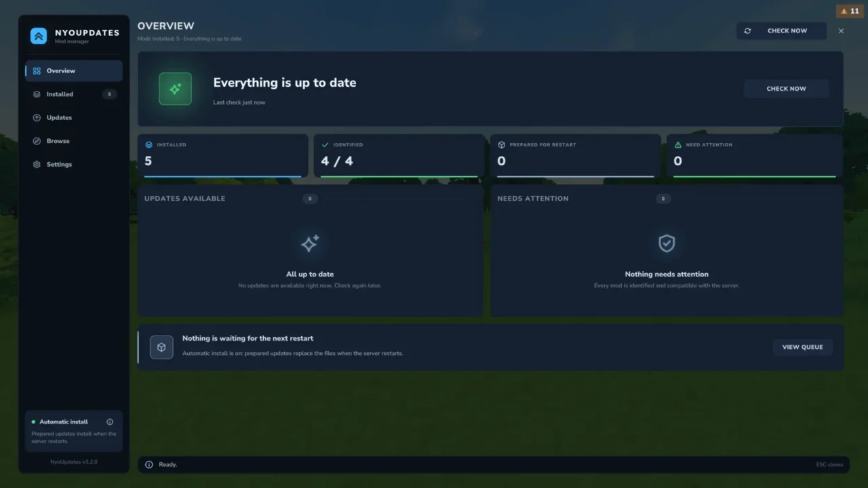Click 'Nothing is waiting for the next restart'
868x488 pixels.
tap(248, 338)
